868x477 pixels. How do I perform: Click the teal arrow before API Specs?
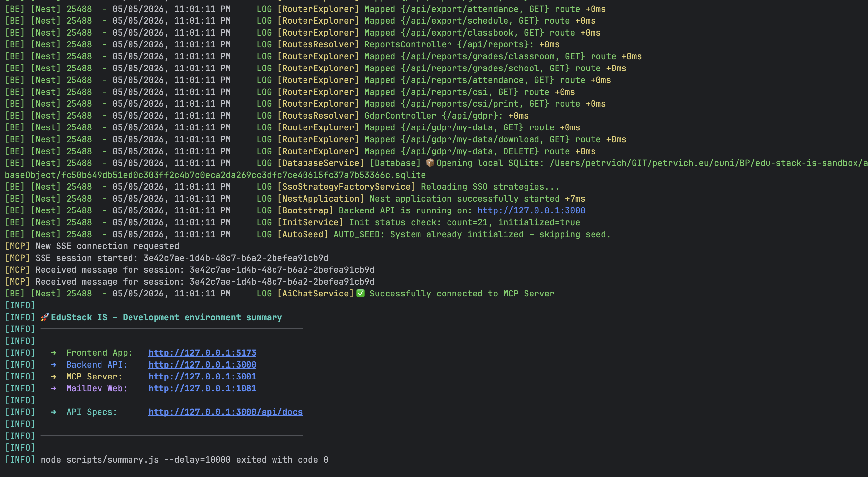[x=53, y=412]
